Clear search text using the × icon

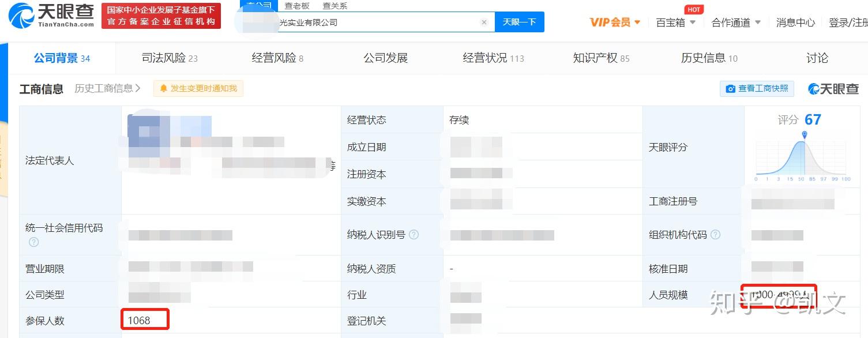(484, 22)
